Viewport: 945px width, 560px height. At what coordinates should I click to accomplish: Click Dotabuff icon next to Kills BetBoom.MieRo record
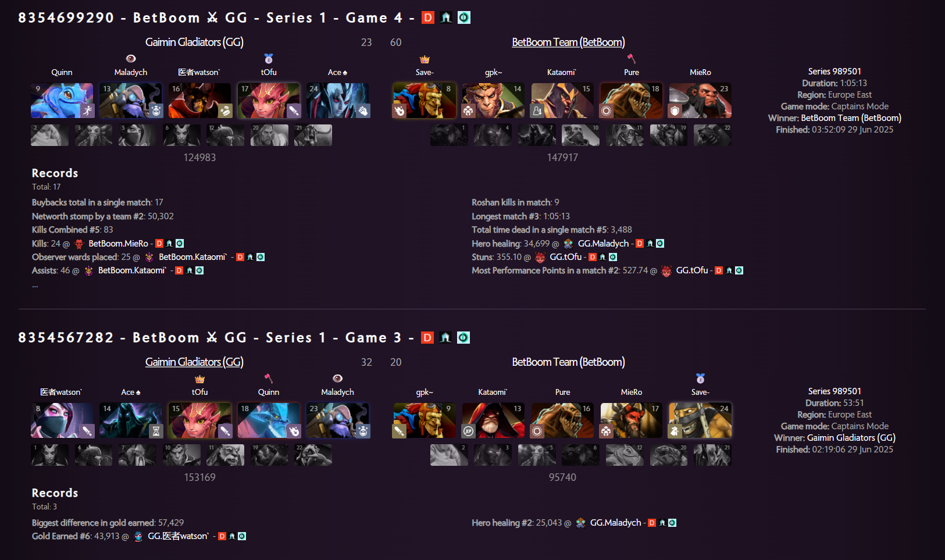click(x=159, y=243)
